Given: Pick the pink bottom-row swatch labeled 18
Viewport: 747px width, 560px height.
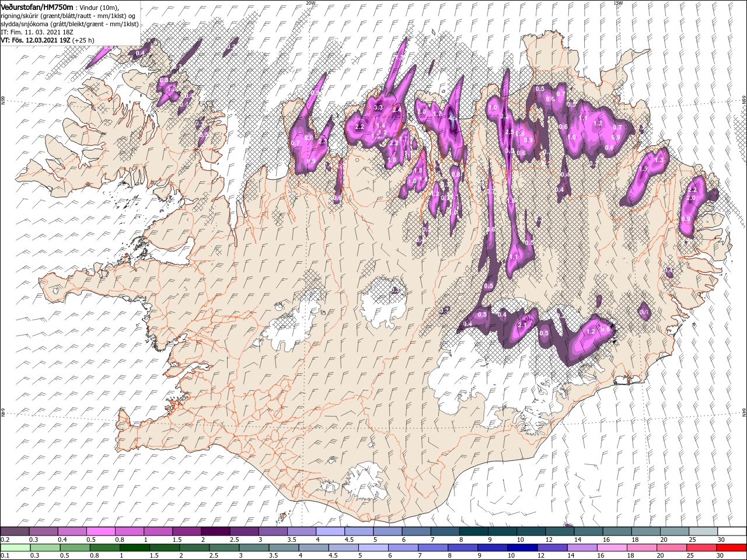Looking at the screenshot, I should 643,548.
